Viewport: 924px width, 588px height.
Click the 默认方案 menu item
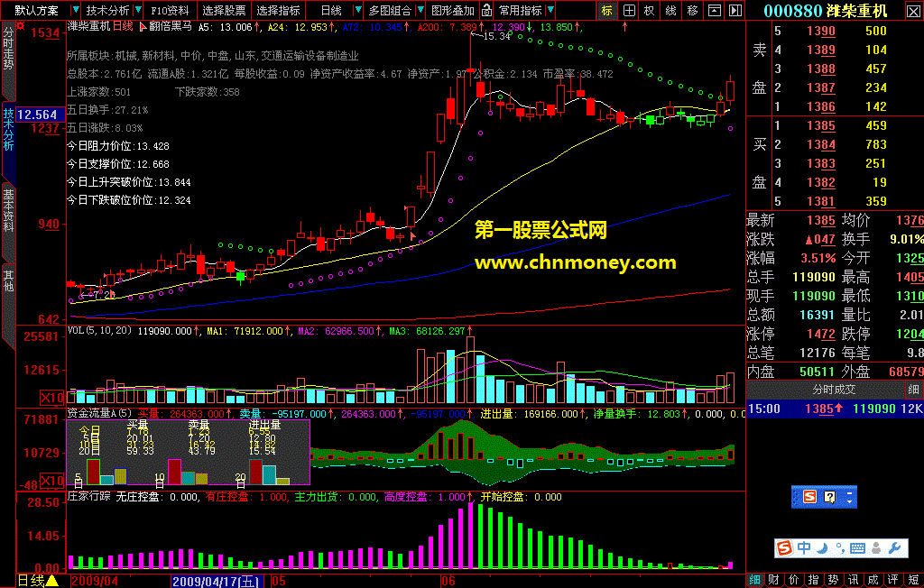(36, 11)
